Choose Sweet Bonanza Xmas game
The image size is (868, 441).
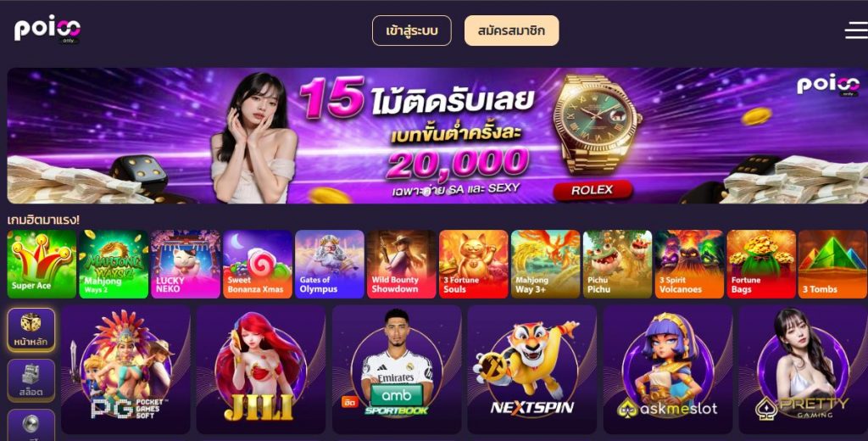point(258,265)
